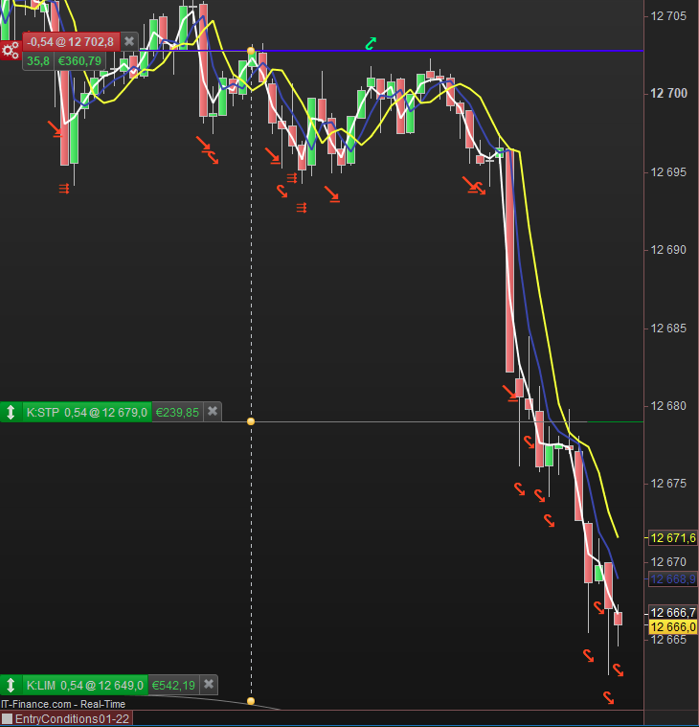Click the 12 690 price axis label
The image size is (699, 727).
pyautogui.click(x=668, y=250)
